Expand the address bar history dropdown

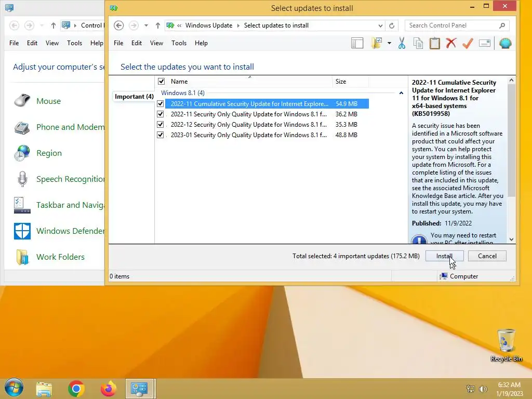point(380,25)
